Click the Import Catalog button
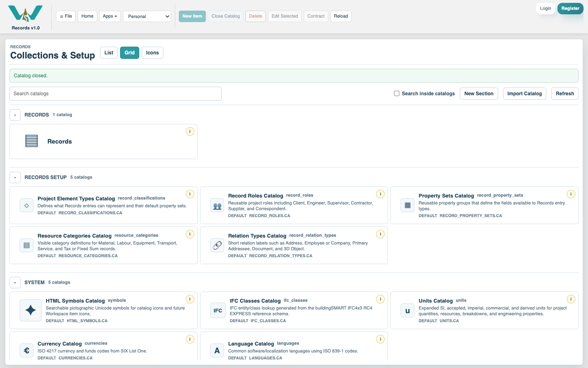588x368 pixels. tap(525, 94)
